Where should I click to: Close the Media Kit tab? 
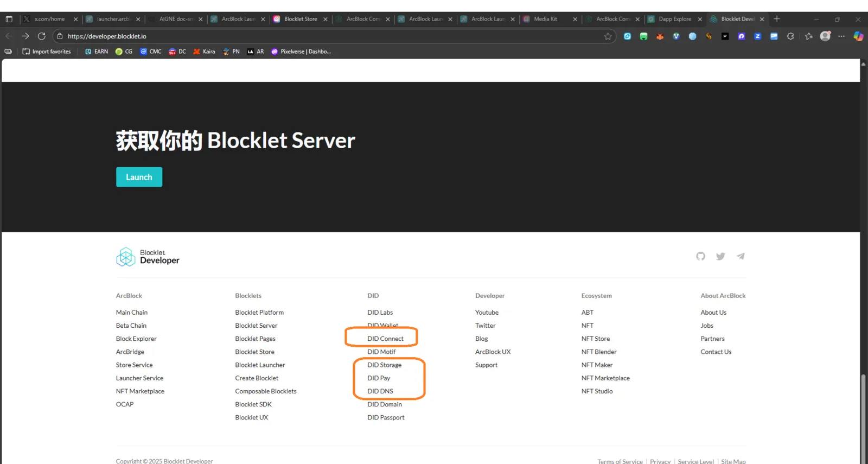click(x=575, y=19)
